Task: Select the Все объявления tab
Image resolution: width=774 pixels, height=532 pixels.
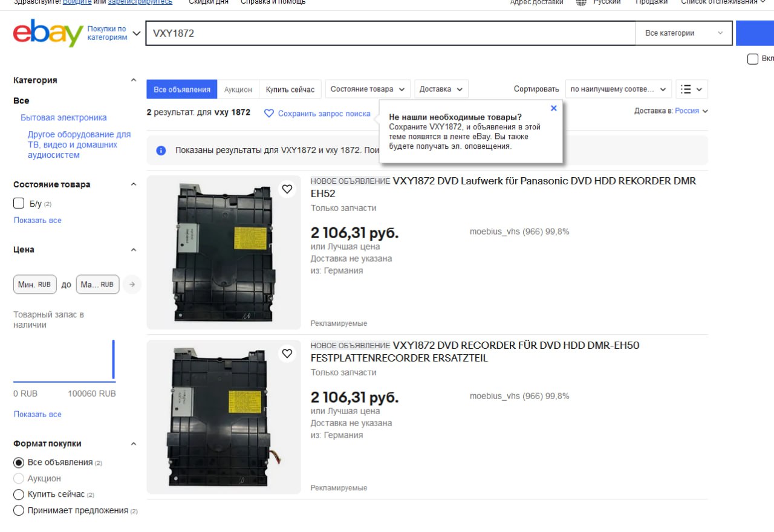Action: tap(181, 89)
